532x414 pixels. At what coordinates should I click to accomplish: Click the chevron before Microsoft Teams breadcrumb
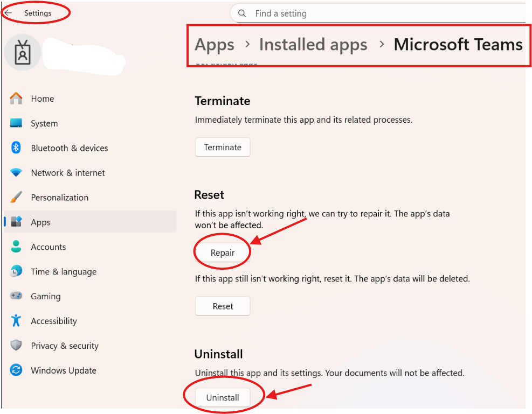[382, 44]
